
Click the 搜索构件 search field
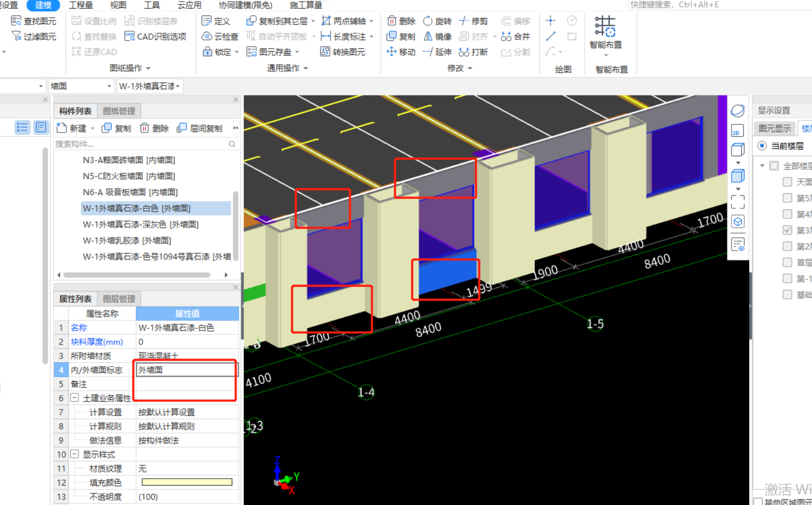145,144
